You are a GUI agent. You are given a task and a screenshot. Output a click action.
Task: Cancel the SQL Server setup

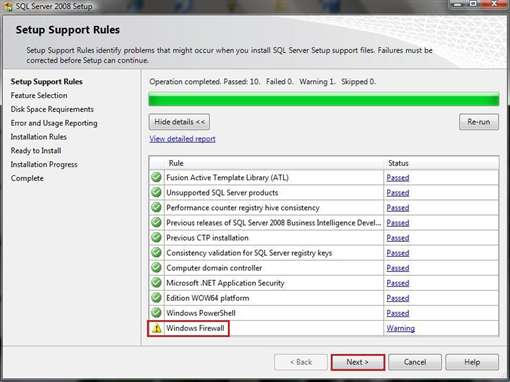pos(415,362)
